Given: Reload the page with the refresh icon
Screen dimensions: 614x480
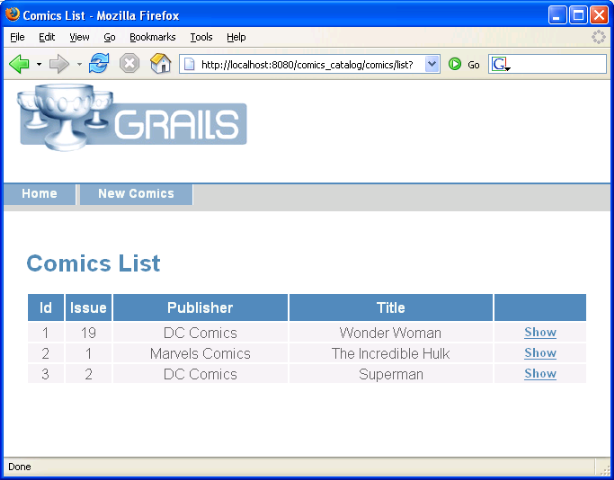Looking at the screenshot, I should click(x=99, y=63).
